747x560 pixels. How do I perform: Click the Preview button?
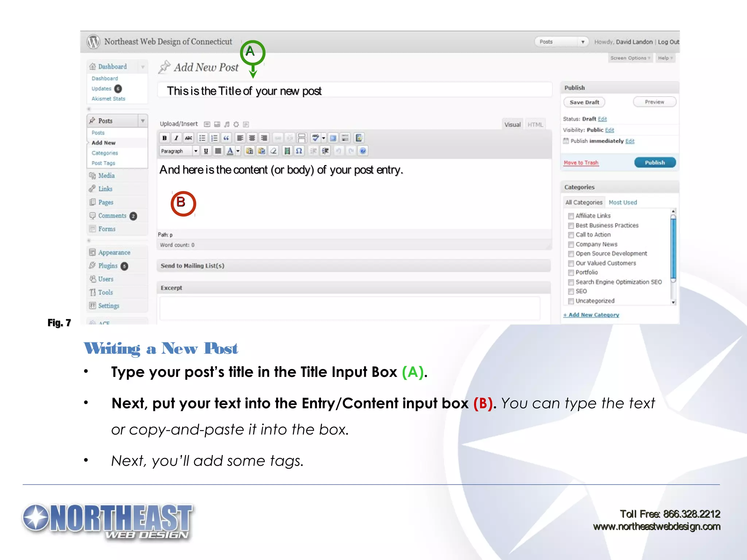tap(655, 102)
